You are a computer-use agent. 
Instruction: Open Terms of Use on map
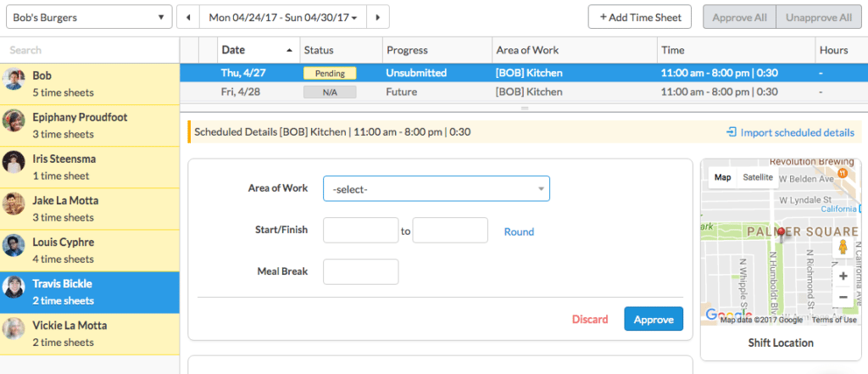(834, 320)
